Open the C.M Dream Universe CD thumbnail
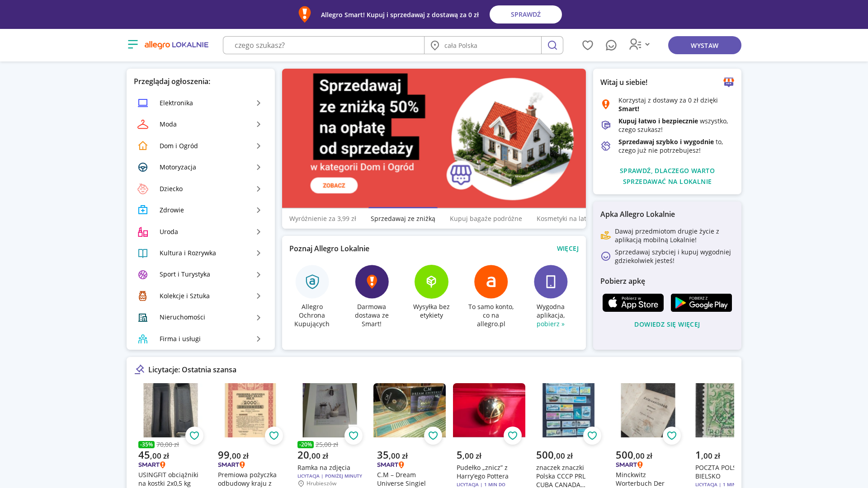Screen dimensions: 868x488 click(x=410, y=410)
